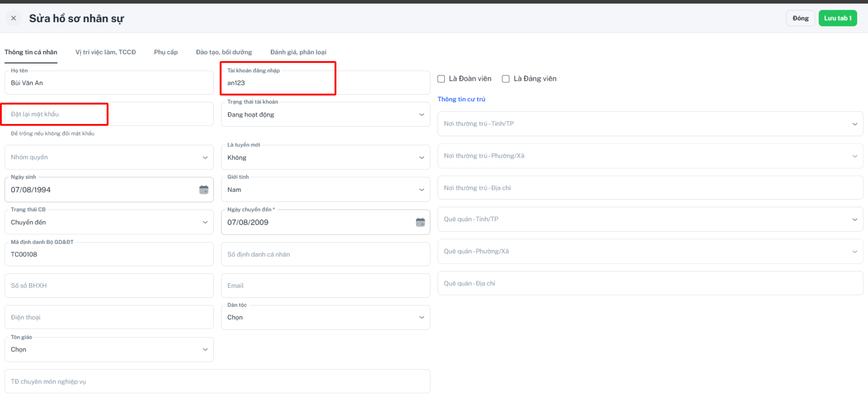Close the edit form with the X icon

pyautogui.click(x=13, y=18)
